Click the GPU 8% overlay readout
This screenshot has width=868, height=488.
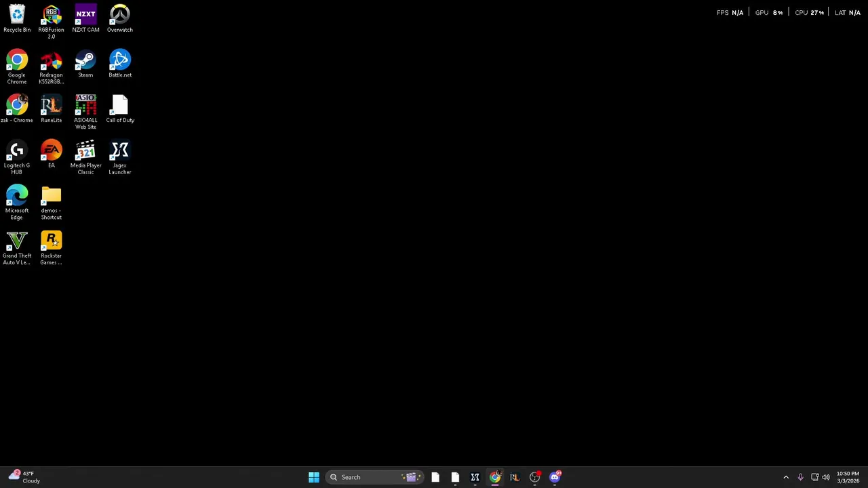pyautogui.click(x=769, y=12)
